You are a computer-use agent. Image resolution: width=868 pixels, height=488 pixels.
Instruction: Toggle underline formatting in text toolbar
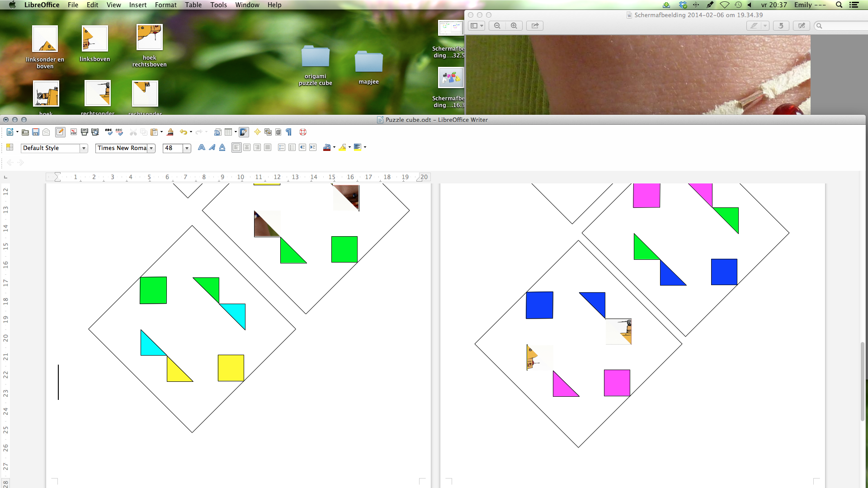[x=222, y=148]
